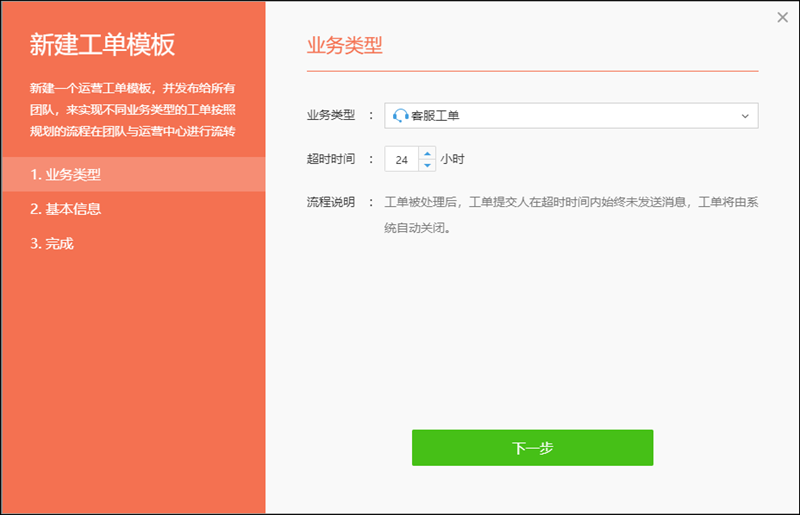Viewport: 800px width, 515px height.
Task: Click the sidebar intro description text
Action: coord(132,109)
